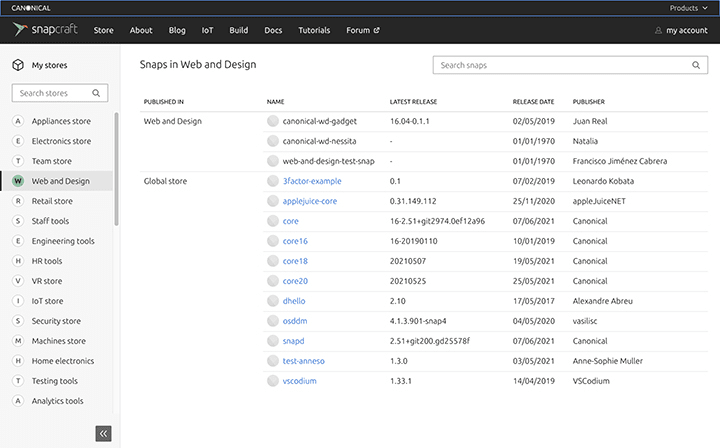Open my account link
Screen dimensions: 720x448
pos(681,30)
